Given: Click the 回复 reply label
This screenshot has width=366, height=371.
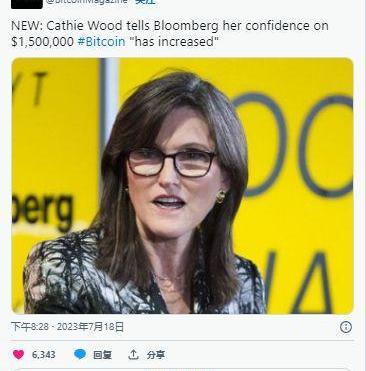Looking at the screenshot, I should 102,355.
